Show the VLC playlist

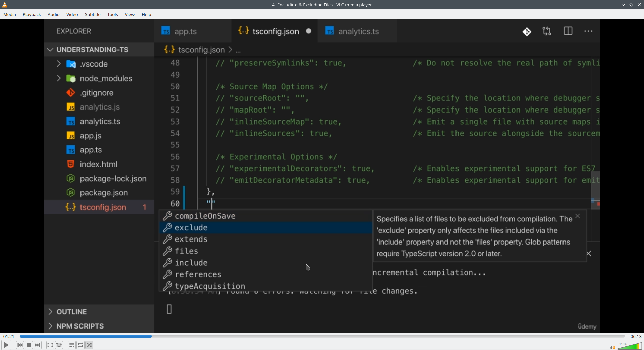point(72,345)
